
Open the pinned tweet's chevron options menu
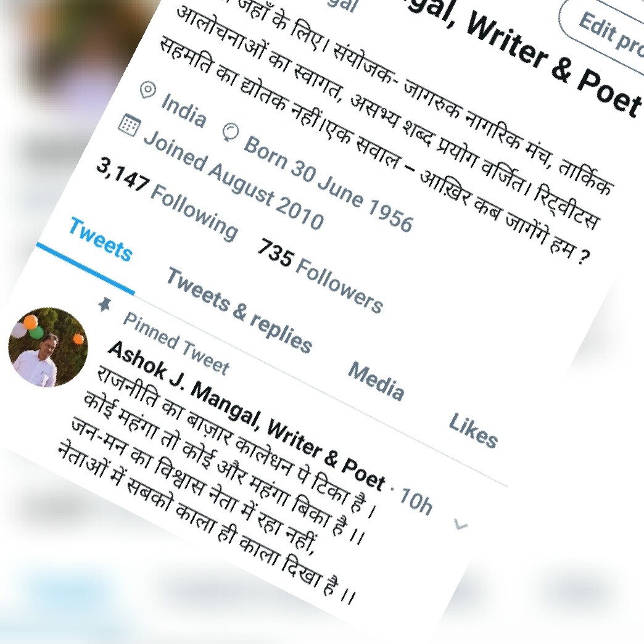460,524
